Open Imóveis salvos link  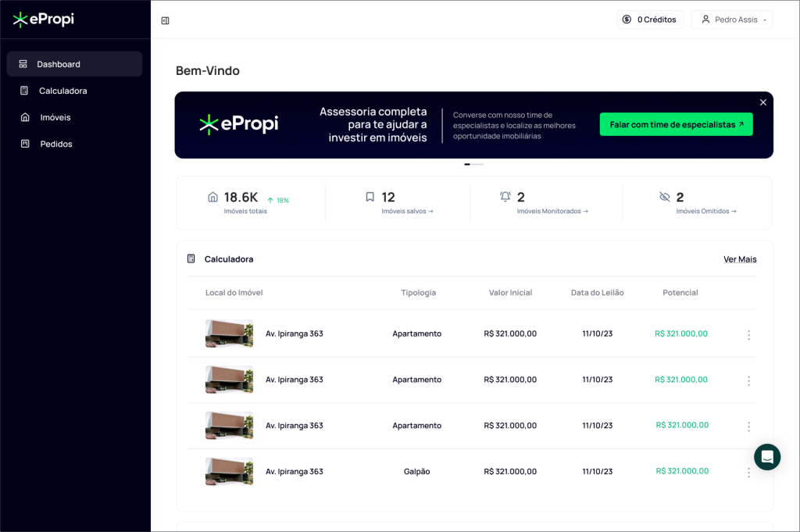point(407,211)
